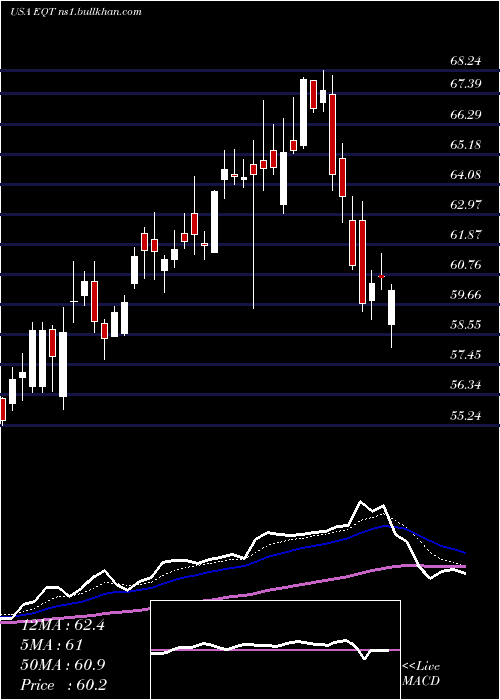Click the 66.29 price level label
Image resolution: width=500 pixels, height=700 pixels.
pos(466,115)
